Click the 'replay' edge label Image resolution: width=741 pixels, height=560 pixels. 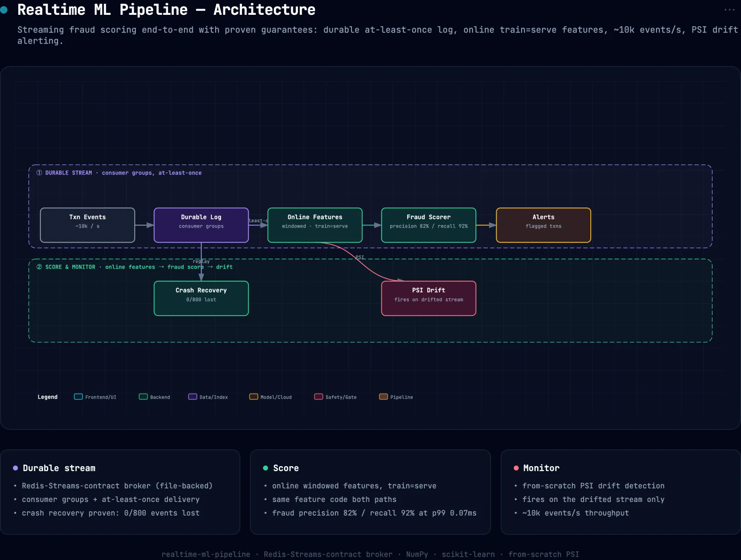[x=201, y=261]
